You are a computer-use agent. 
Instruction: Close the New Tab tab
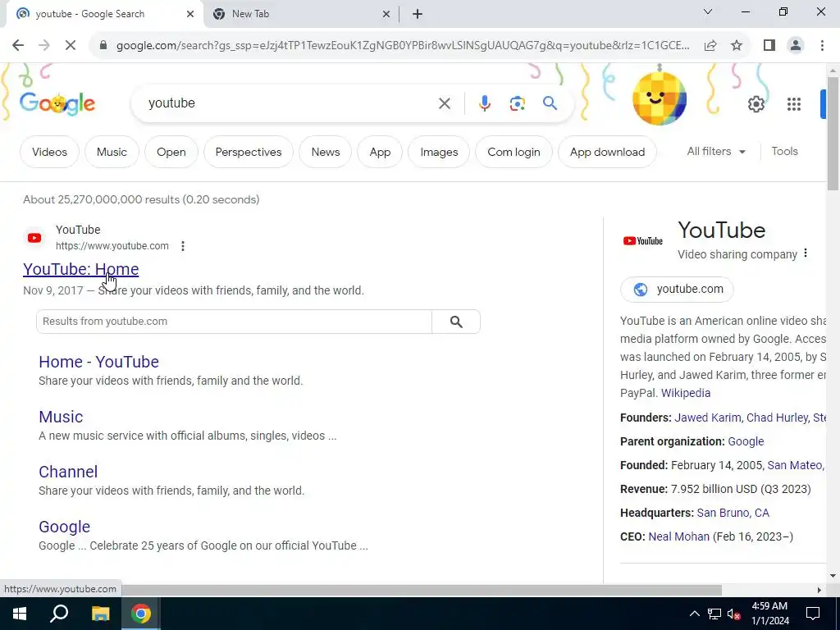point(386,14)
